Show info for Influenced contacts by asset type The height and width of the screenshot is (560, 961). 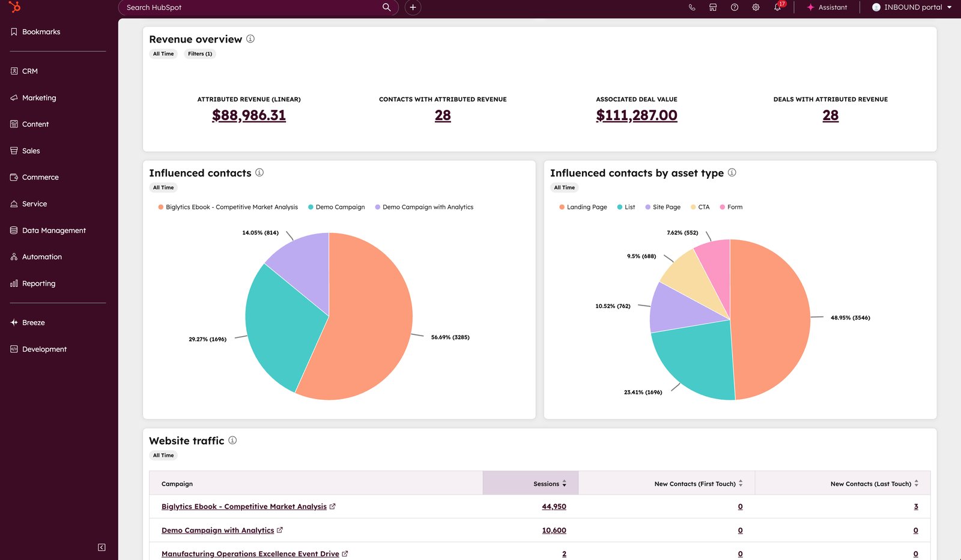[x=732, y=172]
